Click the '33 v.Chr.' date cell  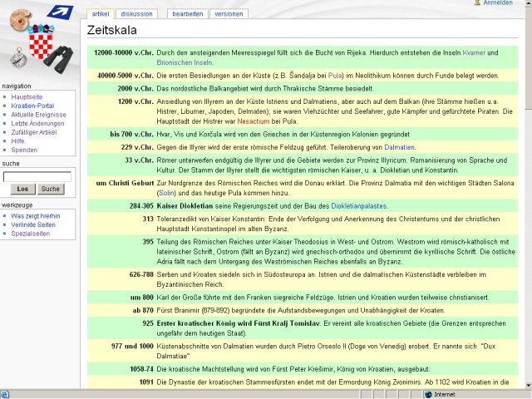(x=139, y=160)
